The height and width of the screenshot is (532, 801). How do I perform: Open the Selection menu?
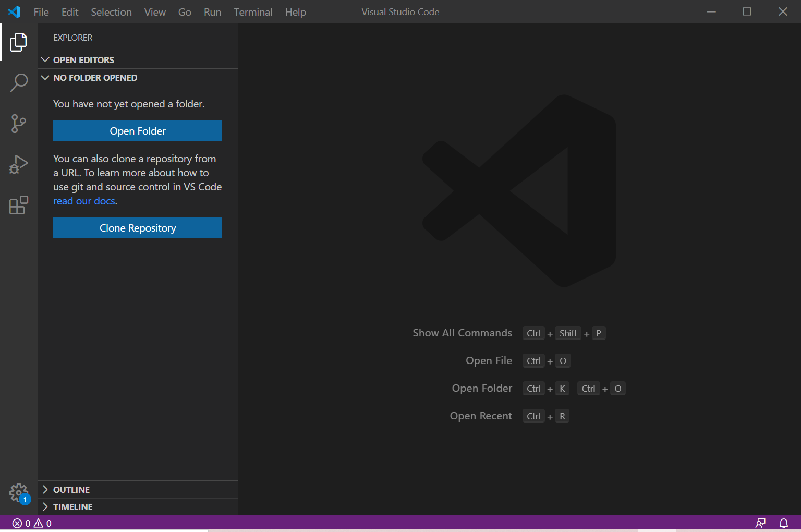coord(112,12)
